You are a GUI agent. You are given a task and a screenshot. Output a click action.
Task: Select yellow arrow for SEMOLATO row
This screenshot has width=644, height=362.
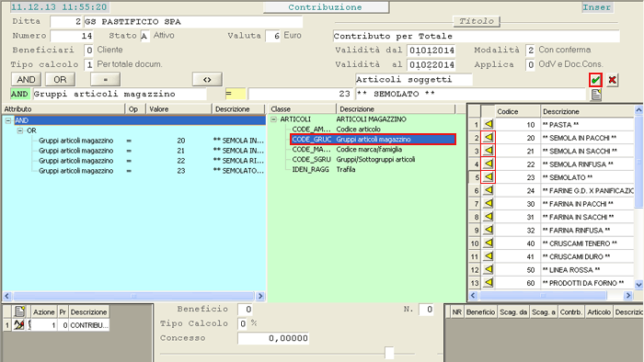tap(488, 177)
